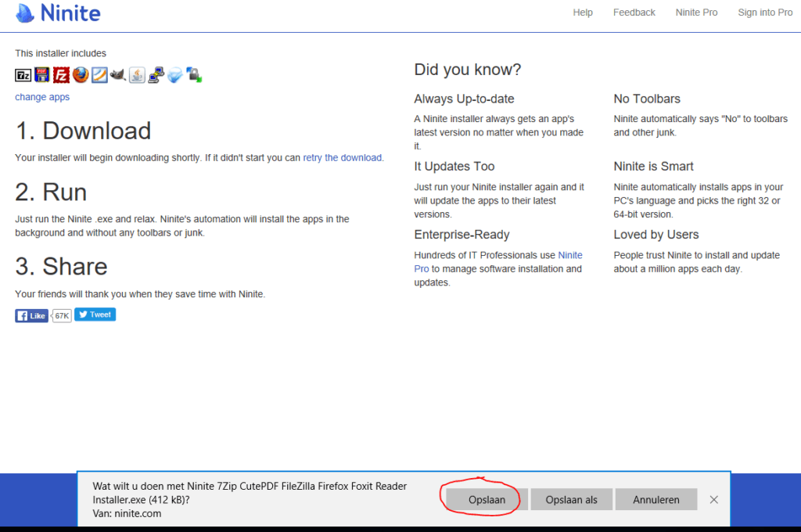
Task: Go to the Ninite home logo
Action: [x=58, y=13]
